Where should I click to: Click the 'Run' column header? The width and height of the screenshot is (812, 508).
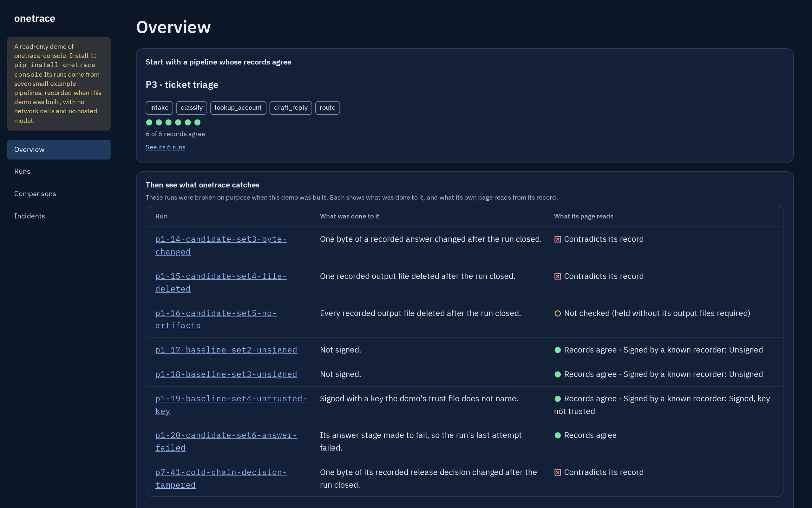(161, 216)
